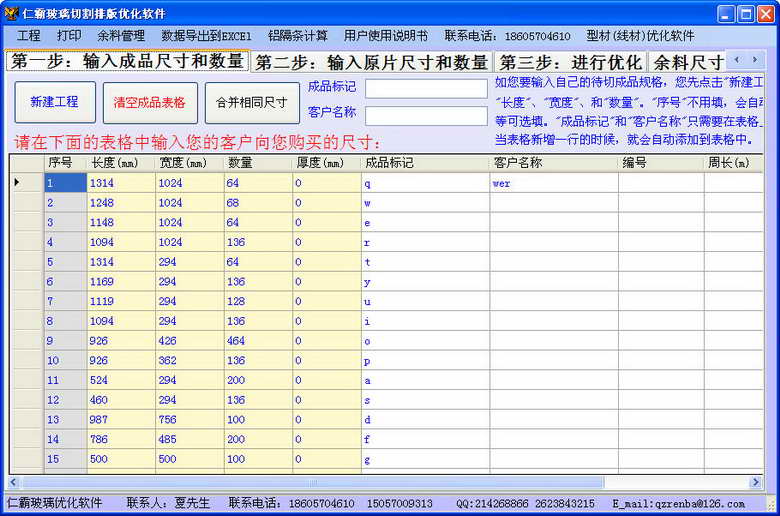780x516 pixels.
Task: Switch to the 第二步 输入原片尺寸和数量 tab
Action: (371, 62)
